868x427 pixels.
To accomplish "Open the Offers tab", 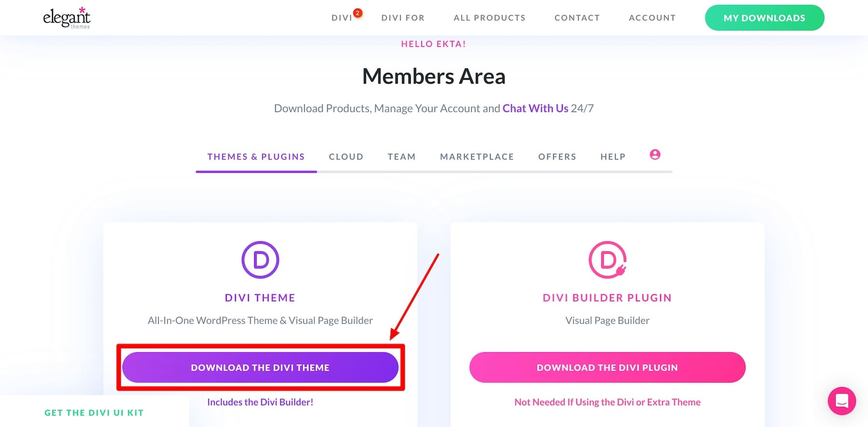I will tap(557, 156).
